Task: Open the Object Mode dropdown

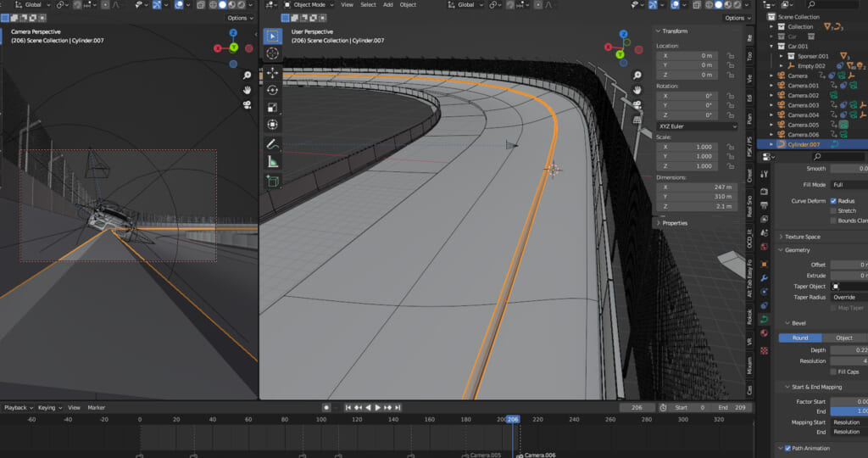Action: (309, 4)
